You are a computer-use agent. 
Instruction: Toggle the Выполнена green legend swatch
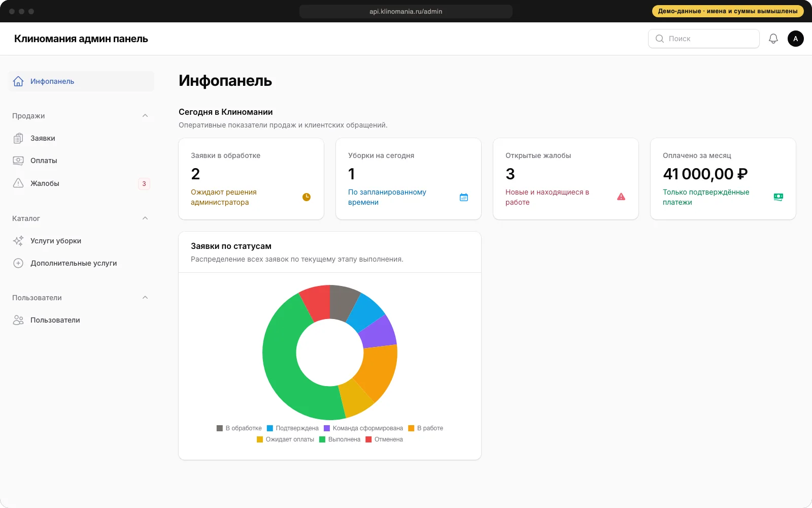tap(322, 439)
